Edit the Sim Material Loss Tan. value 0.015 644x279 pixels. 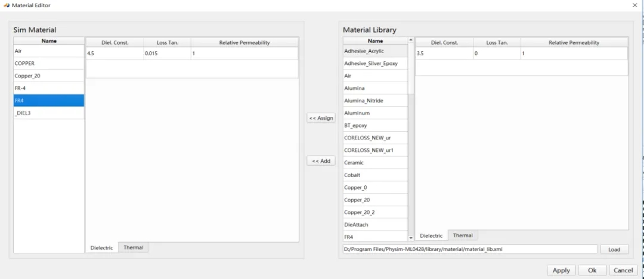[166, 54]
